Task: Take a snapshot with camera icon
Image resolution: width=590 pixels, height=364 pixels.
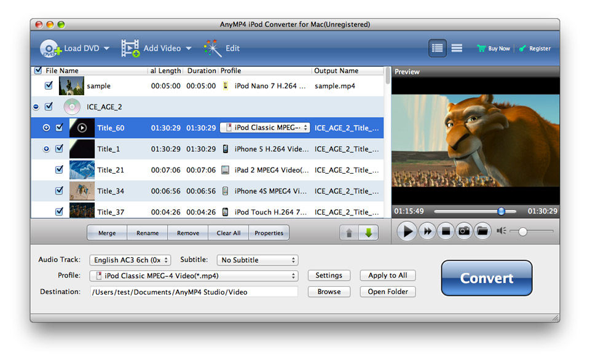Action: point(464,231)
